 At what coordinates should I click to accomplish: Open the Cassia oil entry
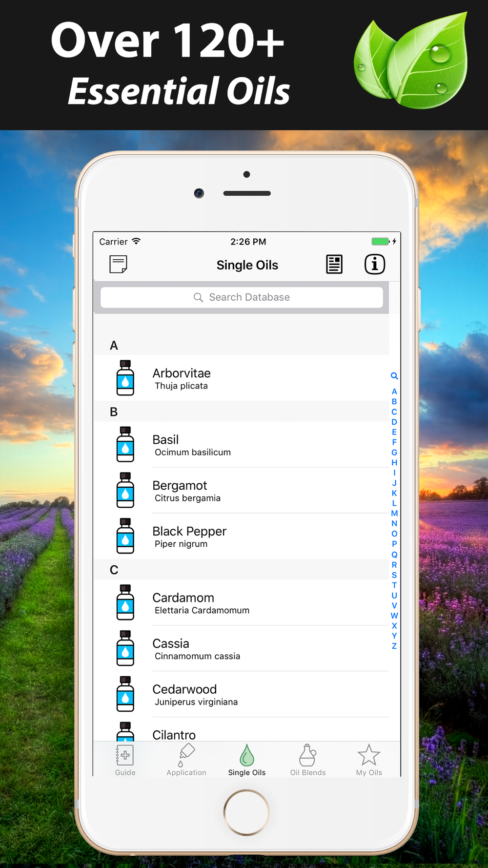pyautogui.click(x=241, y=648)
